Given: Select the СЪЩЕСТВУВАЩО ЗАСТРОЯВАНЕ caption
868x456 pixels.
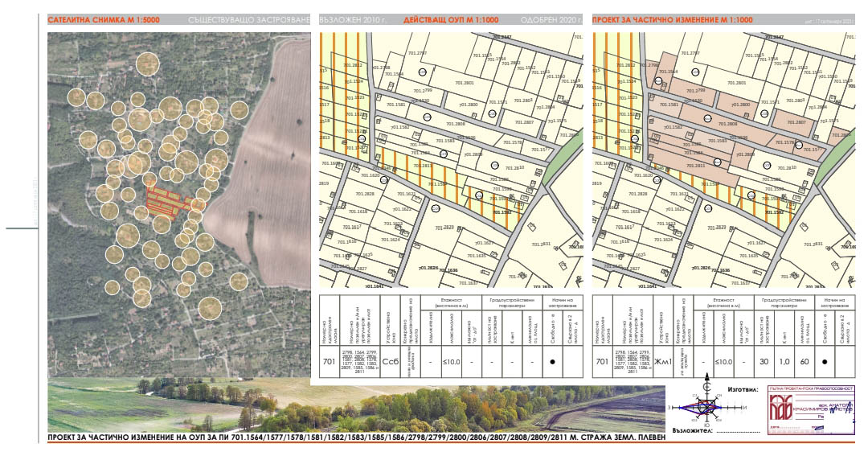Looking at the screenshot, I should tap(249, 20).
